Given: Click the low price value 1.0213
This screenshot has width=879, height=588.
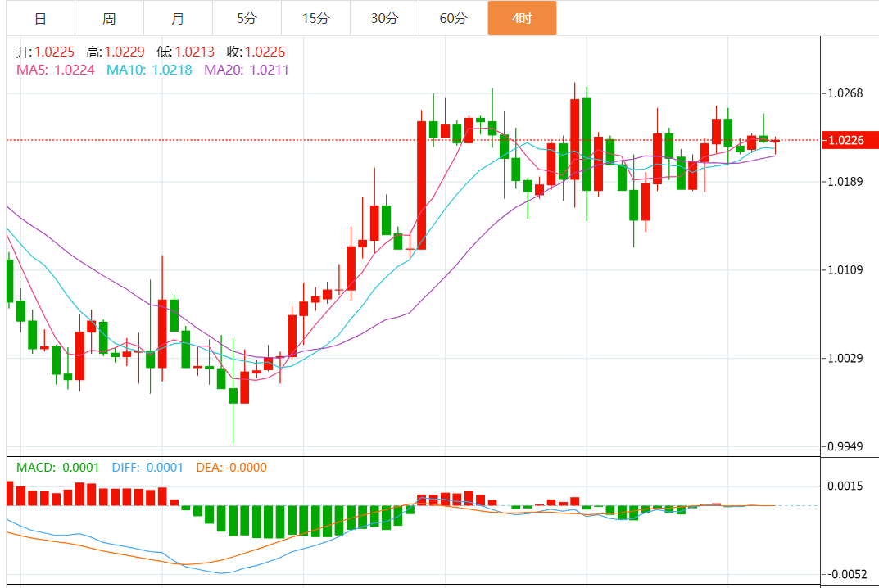Looking at the screenshot, I should [x=194, y=52].
